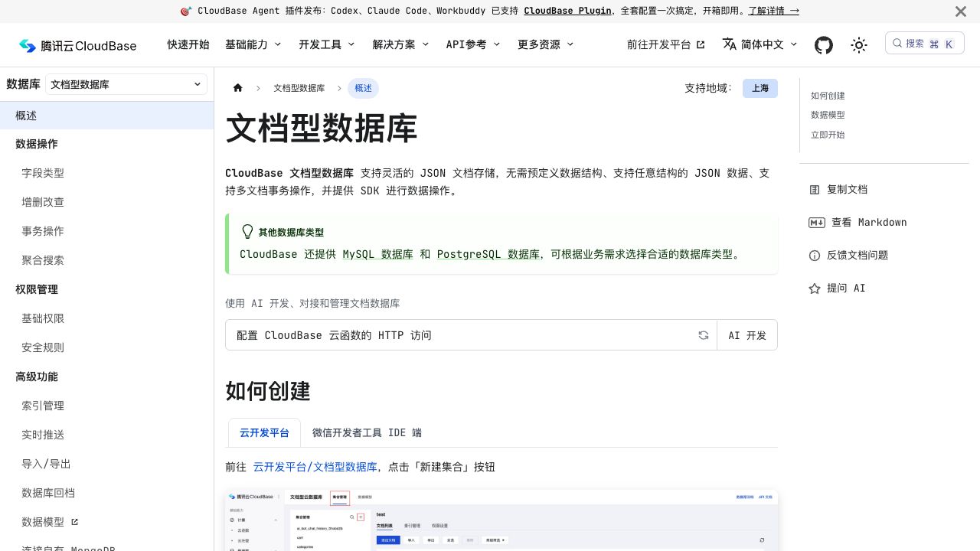Click the refresh prompt icon
The width and height of the screenshot is (980, 551).
tap(704, 335)
